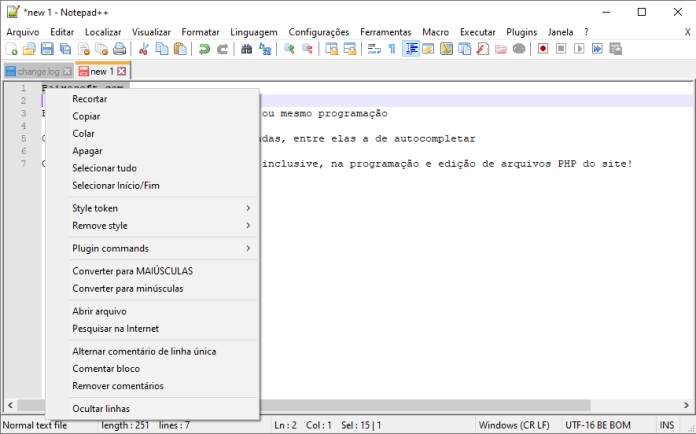696x434 pixels.
Task: Click the Undo arrow in toolbar
Action: [205, 48]
